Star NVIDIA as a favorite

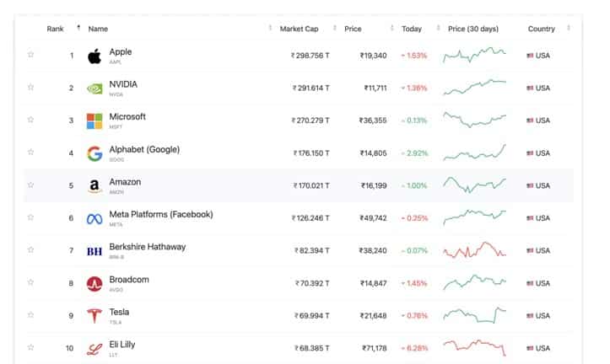click(x=30, y=87)
